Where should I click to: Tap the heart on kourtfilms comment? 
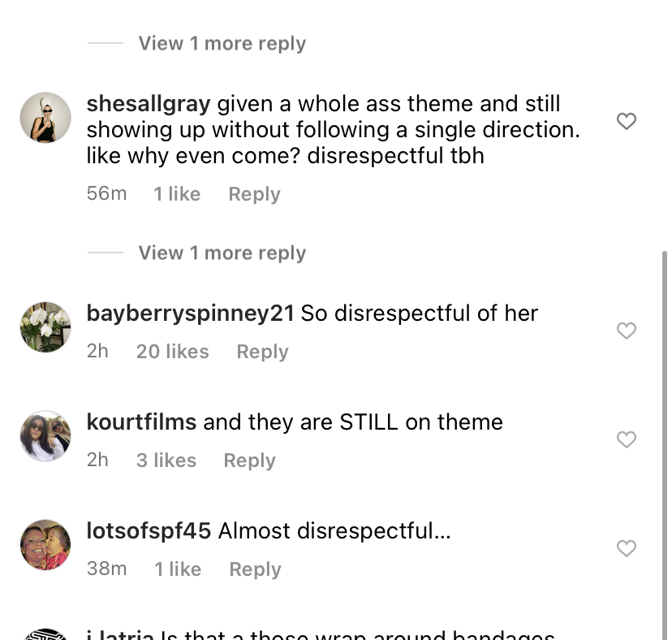[x=626, y=439]
